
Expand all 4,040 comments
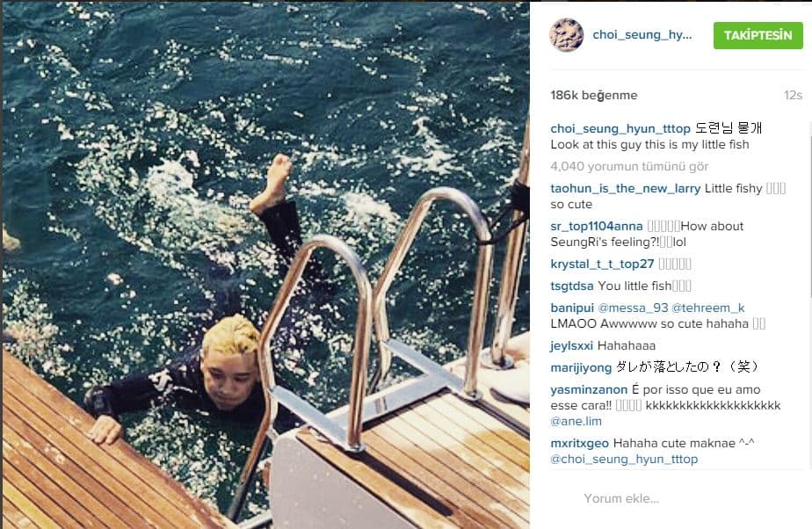629,166
